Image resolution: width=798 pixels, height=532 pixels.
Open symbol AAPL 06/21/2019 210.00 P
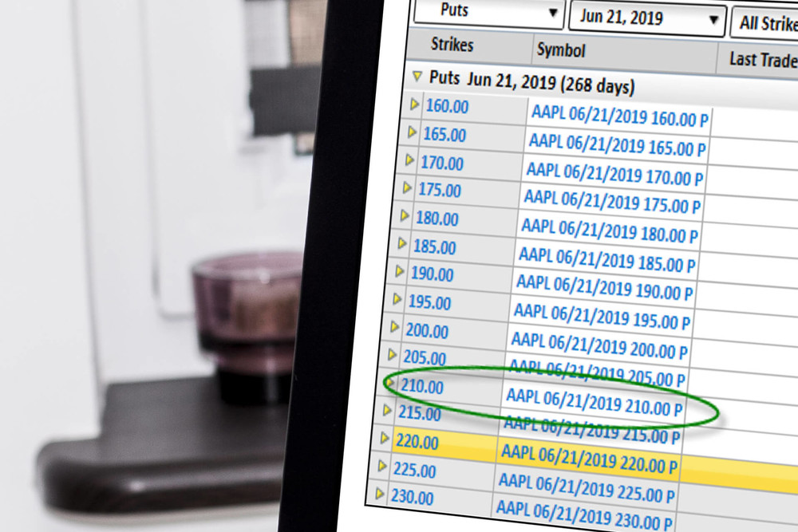pyautogui.click(x=594, y=402)
